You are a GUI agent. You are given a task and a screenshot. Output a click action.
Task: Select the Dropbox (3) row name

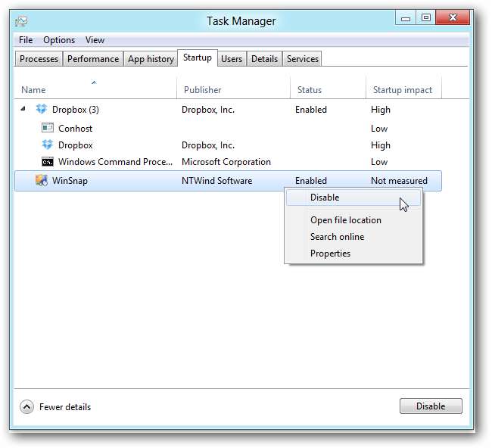click(x=76, y=110)
